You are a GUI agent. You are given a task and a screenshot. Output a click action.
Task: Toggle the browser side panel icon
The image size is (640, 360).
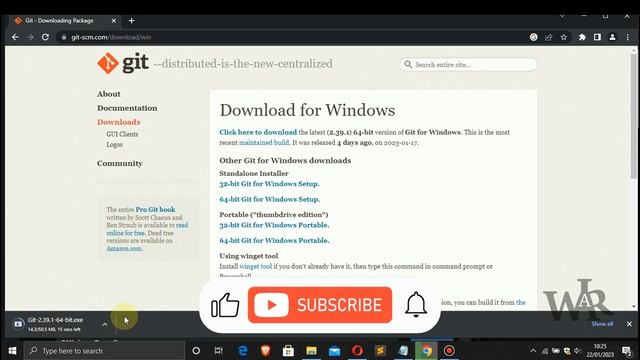(597, 37)
